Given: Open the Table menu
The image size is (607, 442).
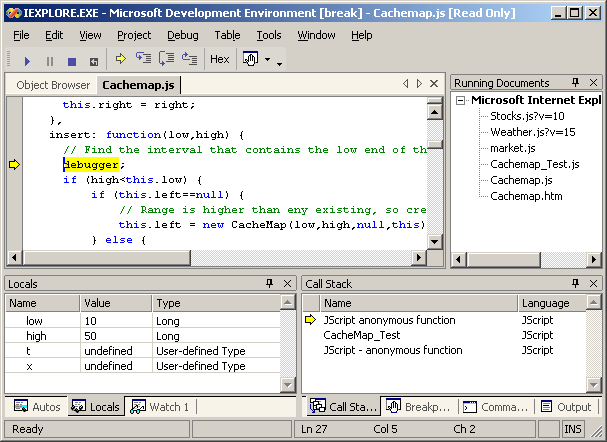Looking at the screenshot, I should (227, 35).
